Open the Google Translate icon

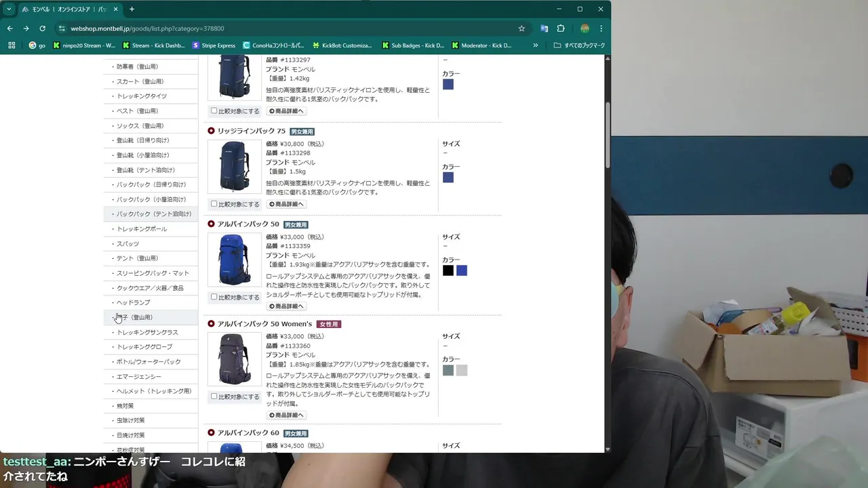click(544, 28)
